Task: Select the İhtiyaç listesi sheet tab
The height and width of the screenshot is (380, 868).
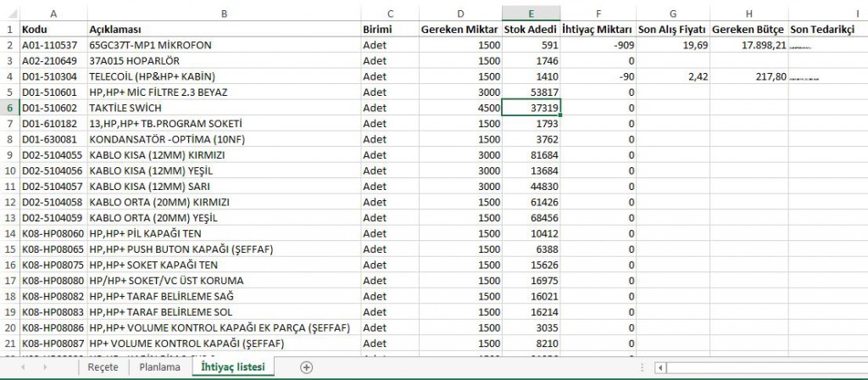Action: 231,367
